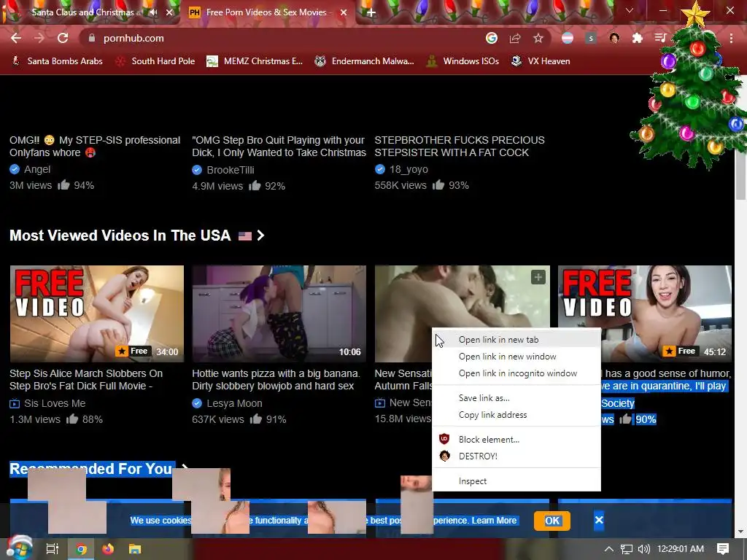Viewport: 747px width, 560px height.
Task: Choose Inspect from the context menu
Action: [x=516, y=481]
